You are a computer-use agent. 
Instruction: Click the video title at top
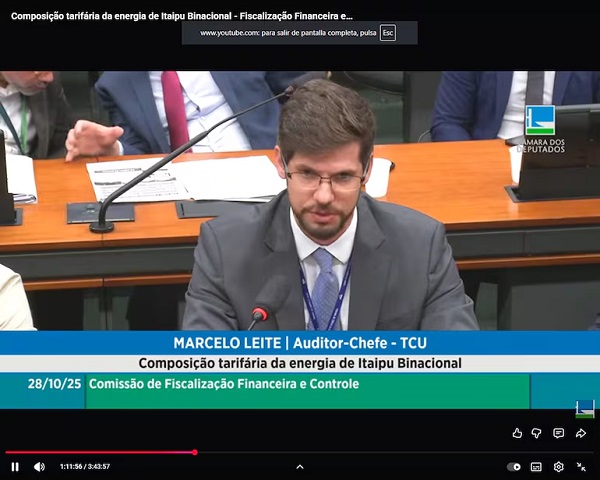click(181, 16)
